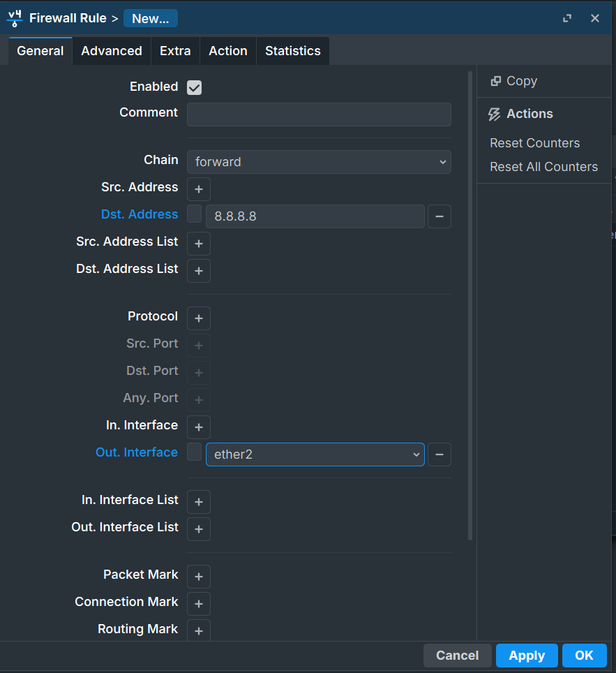Click the Copy action
This screenshot has width=616, height=673.
pos(514,81)
